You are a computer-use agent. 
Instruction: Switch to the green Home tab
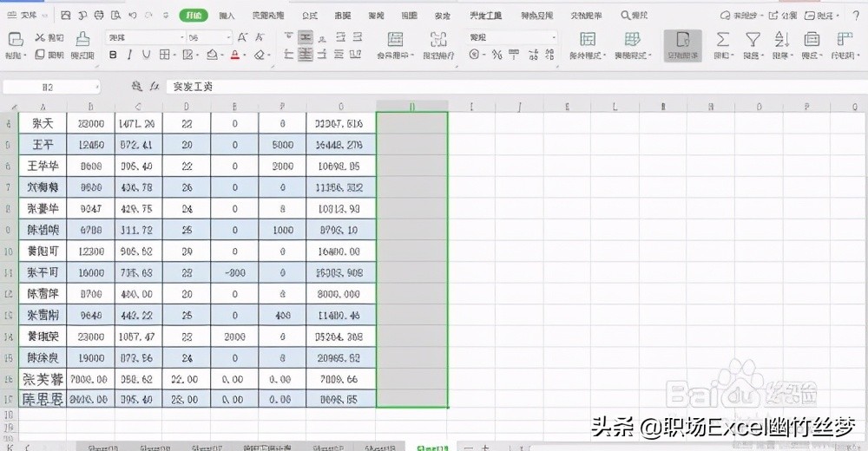(194, 16)
